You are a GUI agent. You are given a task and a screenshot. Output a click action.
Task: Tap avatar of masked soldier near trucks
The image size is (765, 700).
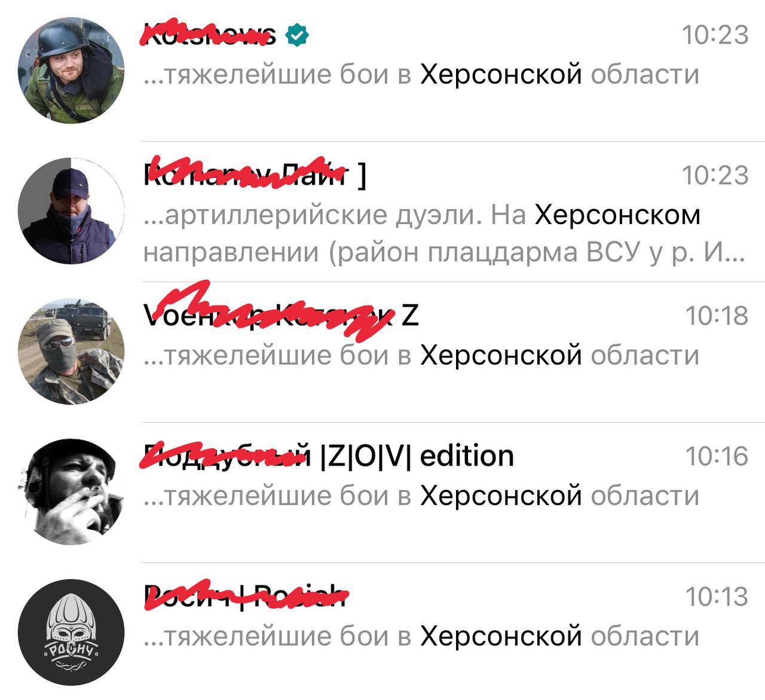[72, 351]
